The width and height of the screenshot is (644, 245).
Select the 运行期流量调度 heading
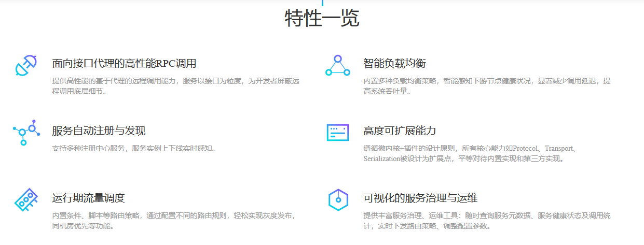88,198
